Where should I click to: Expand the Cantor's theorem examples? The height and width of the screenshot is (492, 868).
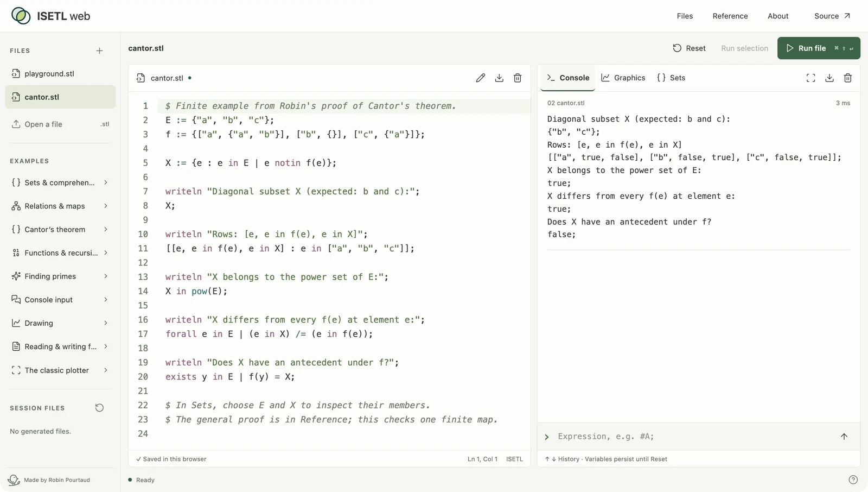pyautogui.click(x=60, y=229)
